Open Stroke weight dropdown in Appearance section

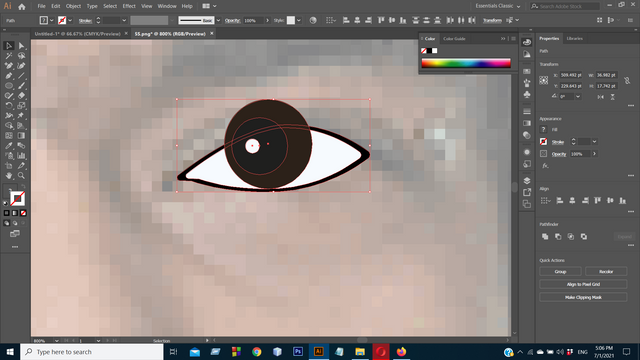tap(594, 142)
